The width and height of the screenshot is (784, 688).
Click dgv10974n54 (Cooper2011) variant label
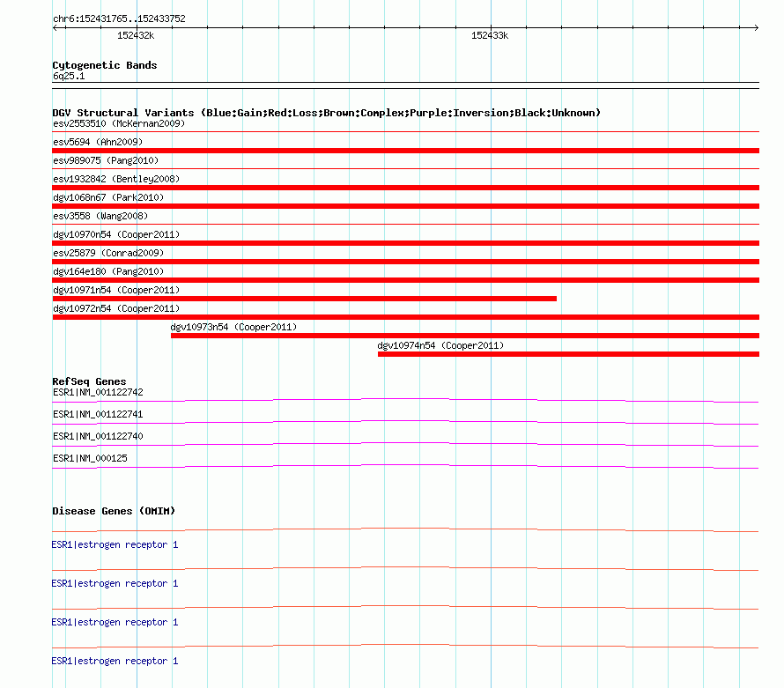[x=440, y=345]
